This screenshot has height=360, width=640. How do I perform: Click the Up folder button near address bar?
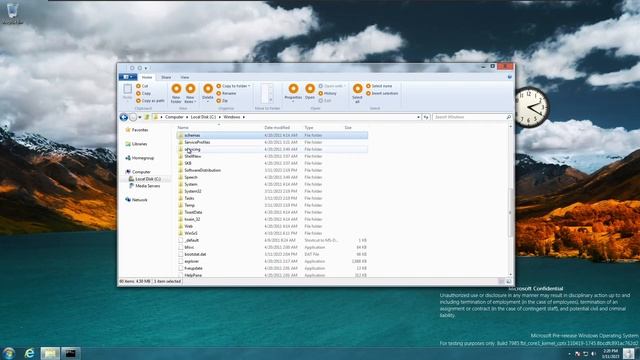147,117
